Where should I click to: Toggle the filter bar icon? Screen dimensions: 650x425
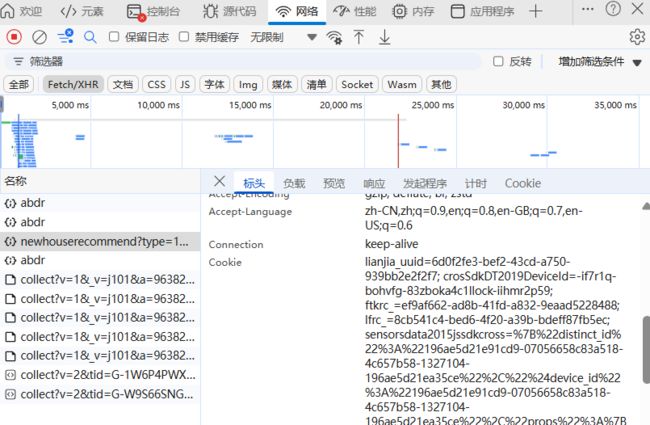65,36
